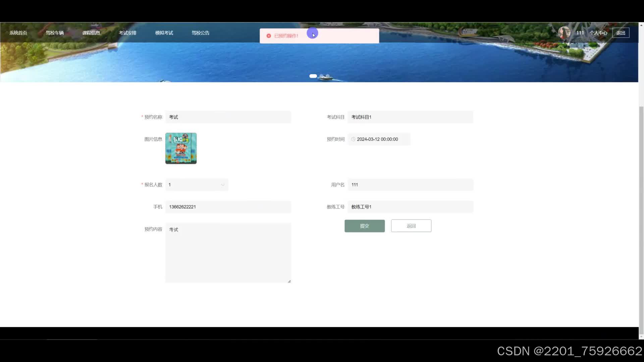Open 课程信息 in the navigation bar

(91, 33)
